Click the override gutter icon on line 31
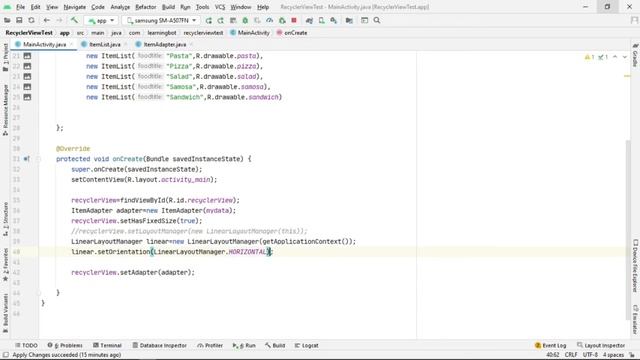 [27, 159]
